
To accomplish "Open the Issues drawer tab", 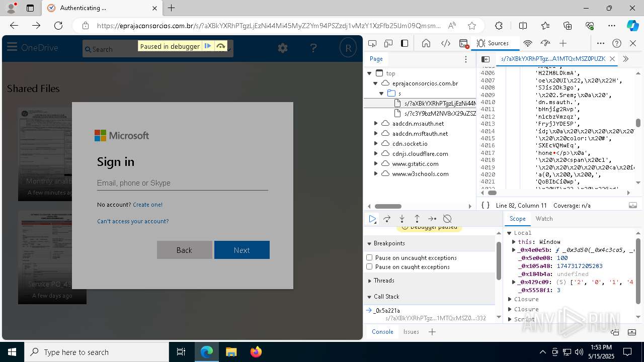I will point(411,331).
